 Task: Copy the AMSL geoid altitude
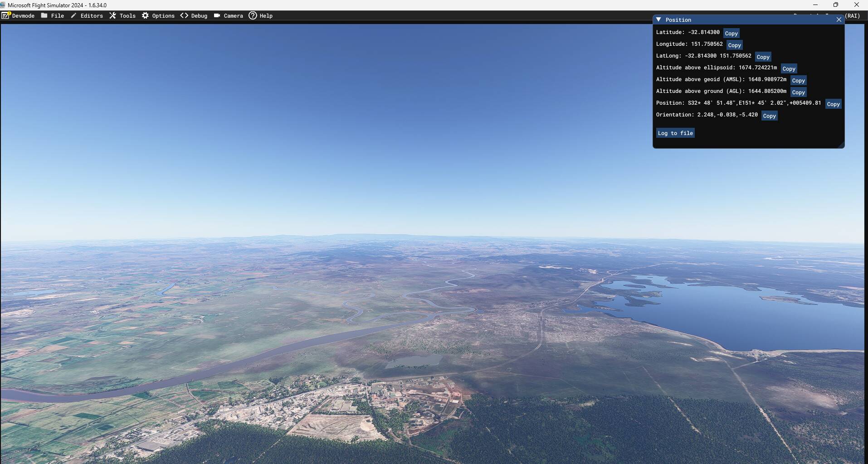point(798,80)
